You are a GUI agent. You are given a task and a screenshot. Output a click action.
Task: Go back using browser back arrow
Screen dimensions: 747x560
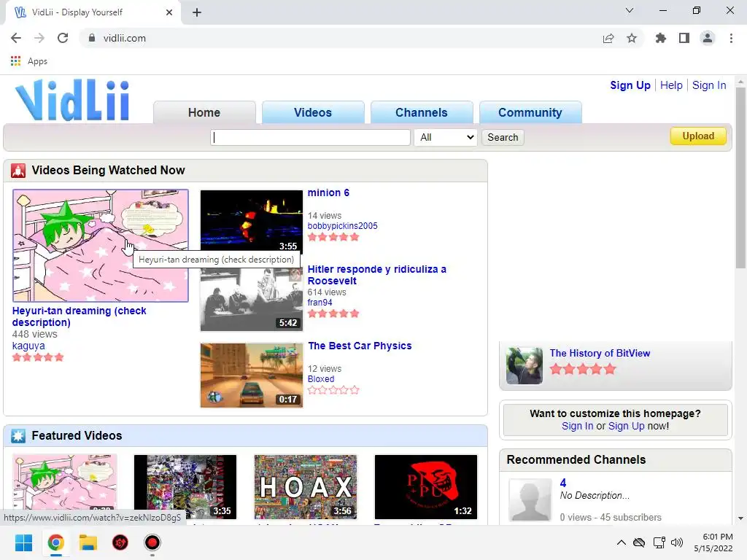coord(16,38)
